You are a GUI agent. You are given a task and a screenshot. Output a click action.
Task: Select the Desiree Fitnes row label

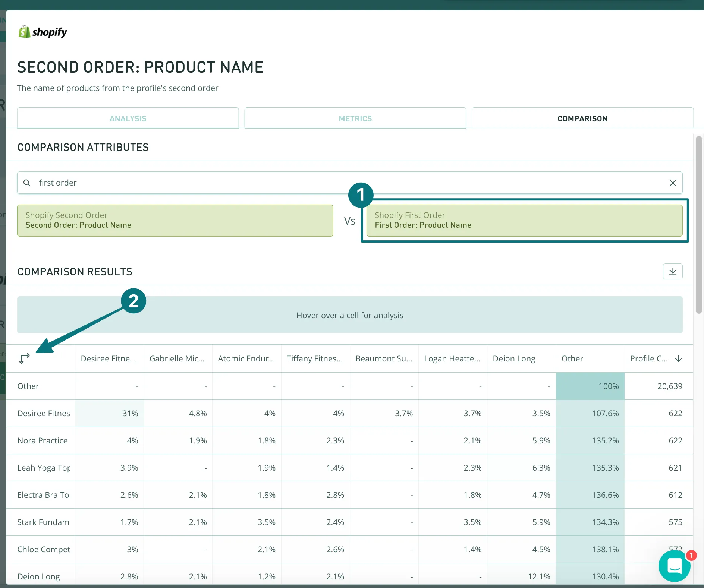coord(44,413)
